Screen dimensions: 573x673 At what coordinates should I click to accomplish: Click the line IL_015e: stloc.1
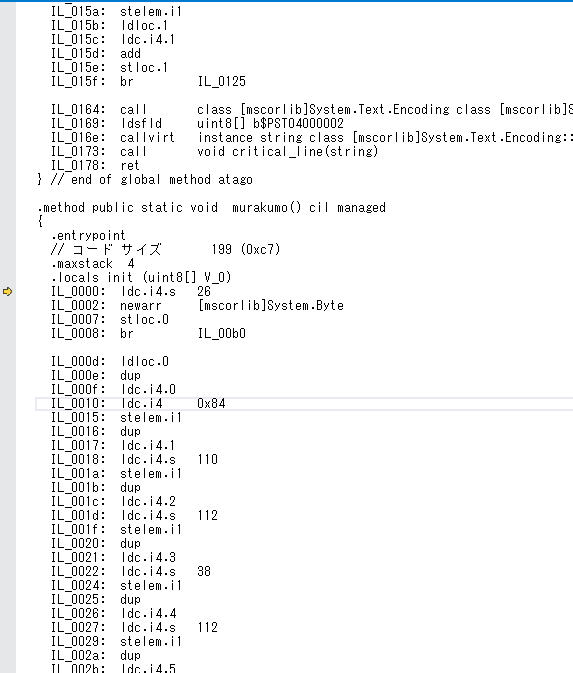[109, 68]
